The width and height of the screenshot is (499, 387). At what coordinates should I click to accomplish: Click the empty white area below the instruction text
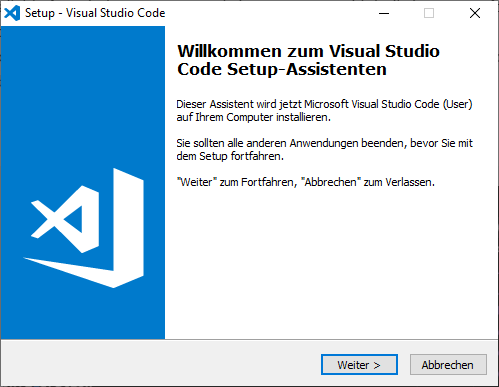(330, 263)
